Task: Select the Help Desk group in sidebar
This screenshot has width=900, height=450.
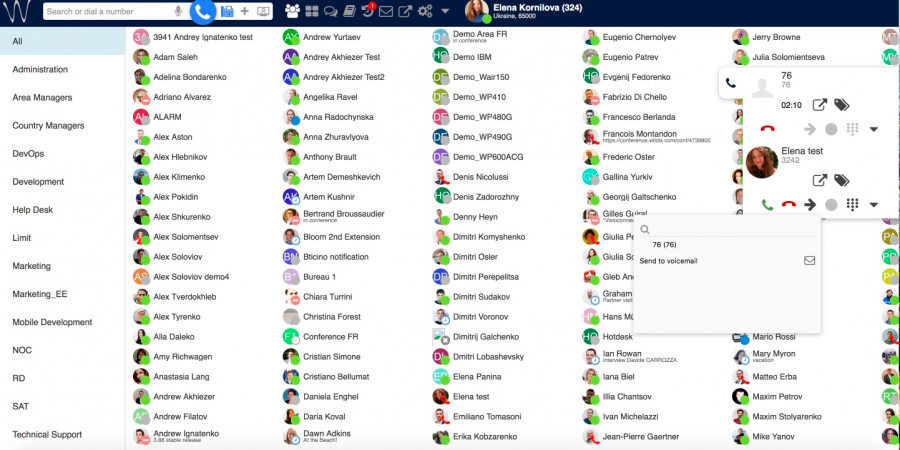Action: pos(32,210)
